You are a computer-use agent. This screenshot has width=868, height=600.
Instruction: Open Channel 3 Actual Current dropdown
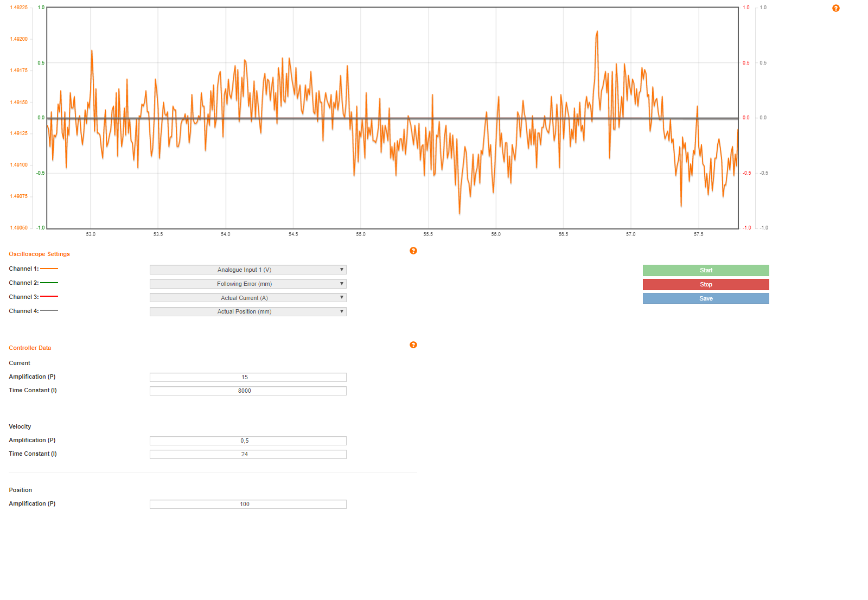[x=248, y=298]
